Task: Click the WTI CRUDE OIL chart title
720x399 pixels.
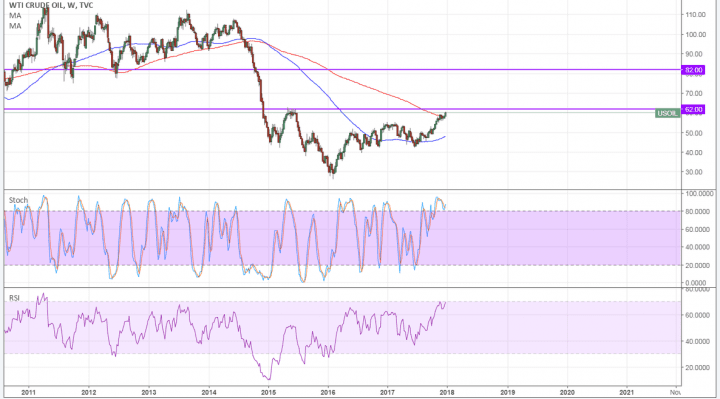Action: point(51,6)
